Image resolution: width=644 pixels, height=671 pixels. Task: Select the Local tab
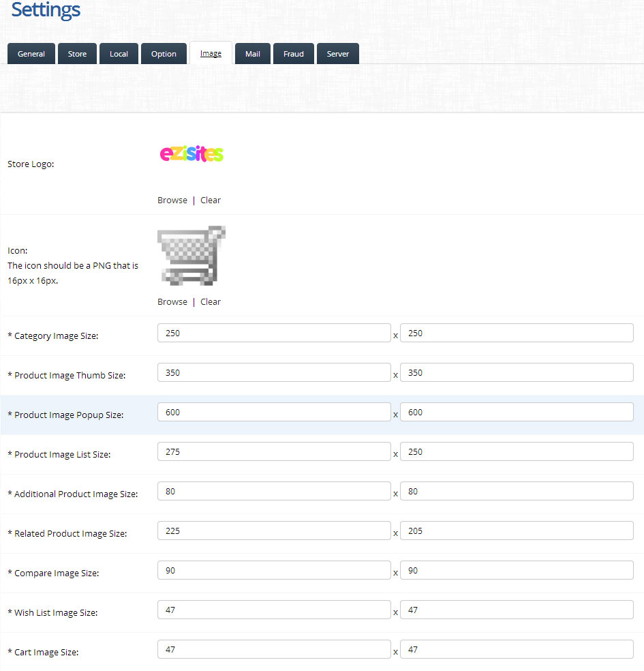coord(119,54)
